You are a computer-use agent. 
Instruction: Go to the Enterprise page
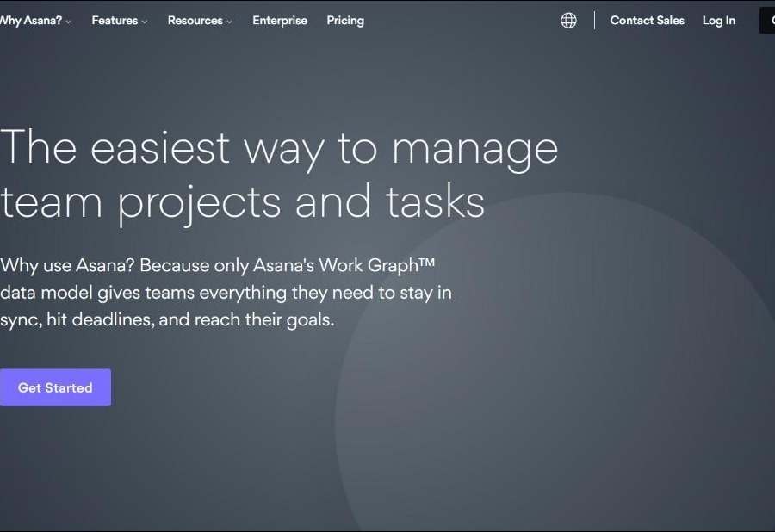(280, 21)
